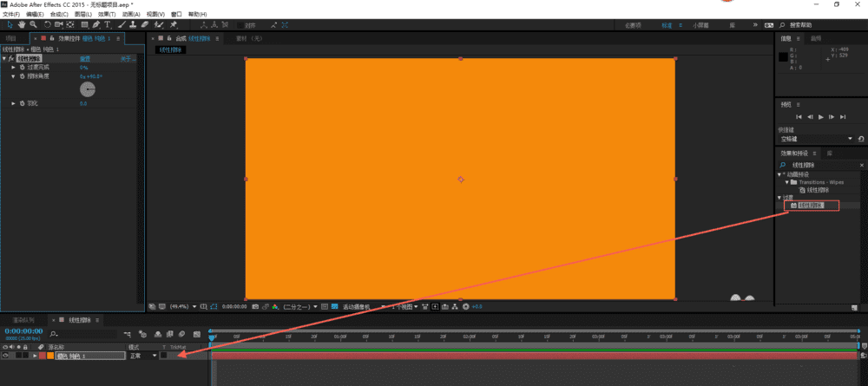Screen dimensions: 868x386
Task: Take a snapshot with the camera icon
Action: coord(255,306)
